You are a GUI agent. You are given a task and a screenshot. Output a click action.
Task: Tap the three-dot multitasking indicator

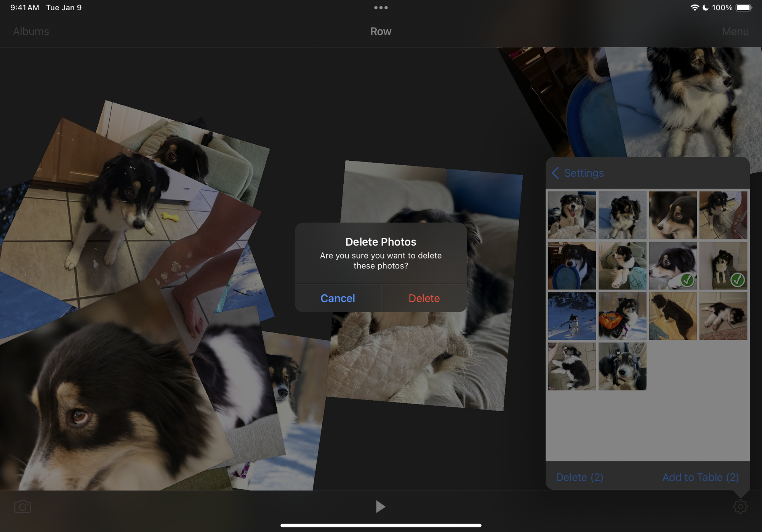381,8
